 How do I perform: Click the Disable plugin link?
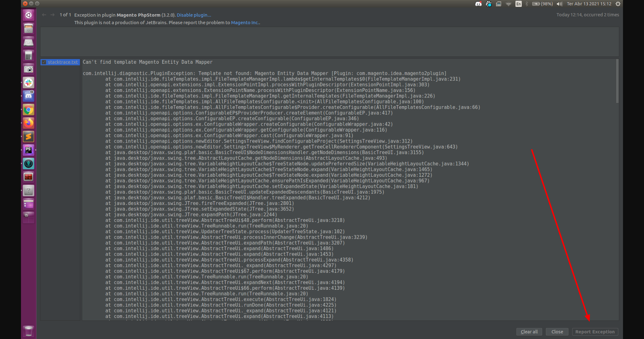[194, 15]
